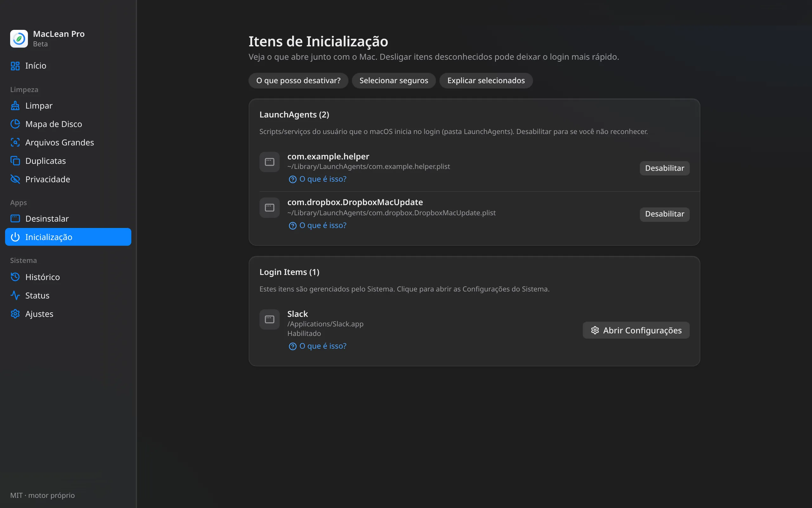This screenshot has width=812, height=508.
Task: Click help circle icon under DropboxMacUpdate
Action: [292, 226]
